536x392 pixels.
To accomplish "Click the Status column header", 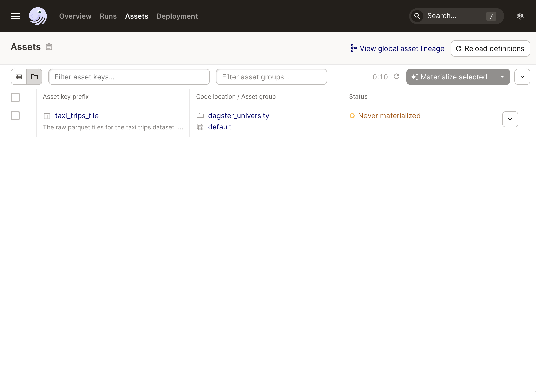I will click(358, 97).
